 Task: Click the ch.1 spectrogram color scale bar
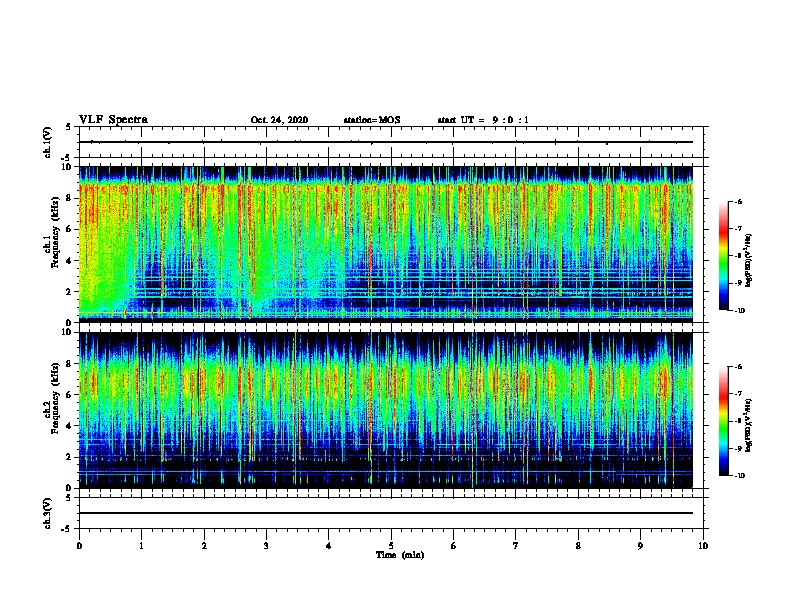coord(723,256)
